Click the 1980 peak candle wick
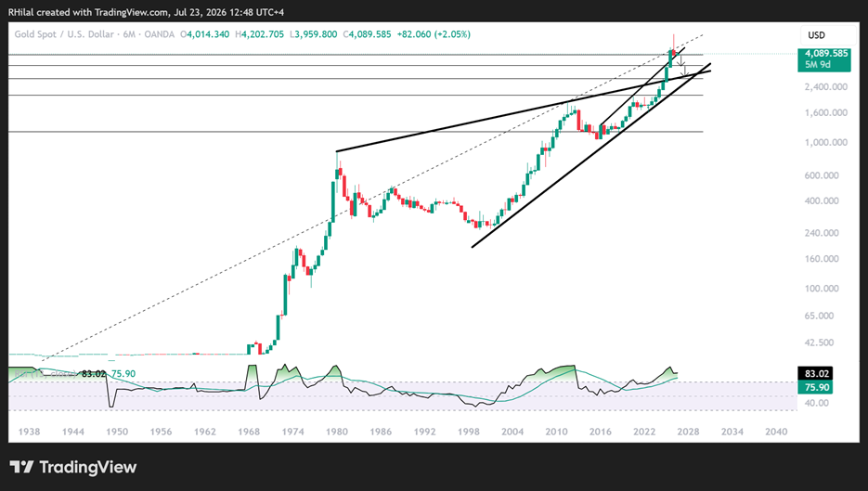Screen dimensions: 868x491 coord(337,160)
